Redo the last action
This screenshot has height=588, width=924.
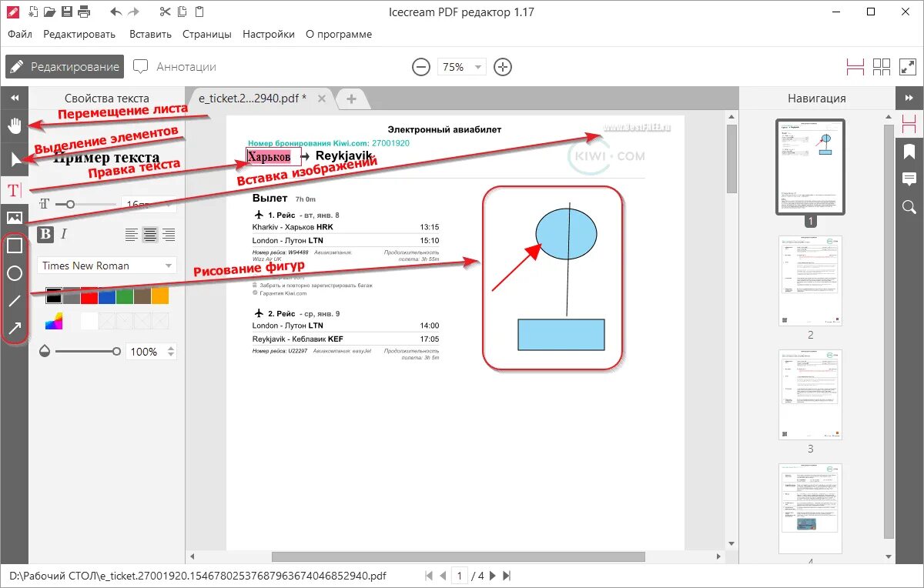click(x=134, y=12)
